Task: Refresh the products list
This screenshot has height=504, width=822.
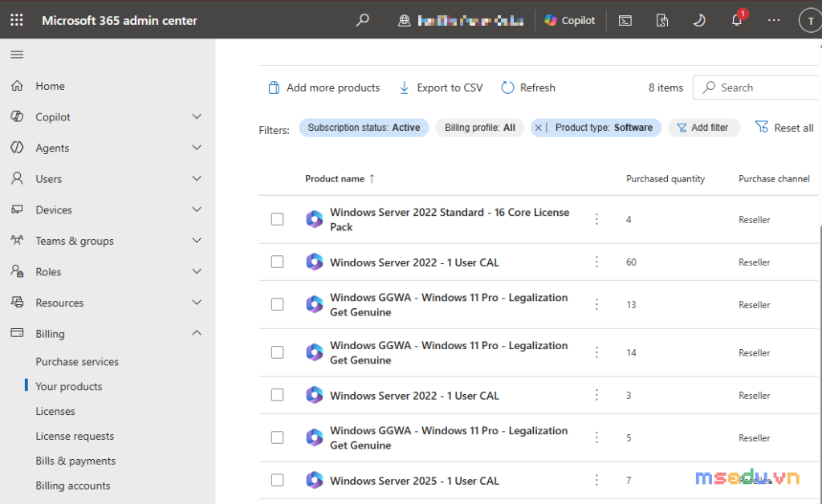Action: pyautogui.click(x=528, y=87)
